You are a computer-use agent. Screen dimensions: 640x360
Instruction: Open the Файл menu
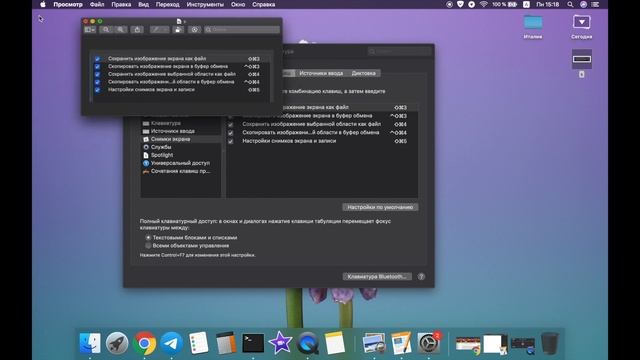(x=97, y=4)
